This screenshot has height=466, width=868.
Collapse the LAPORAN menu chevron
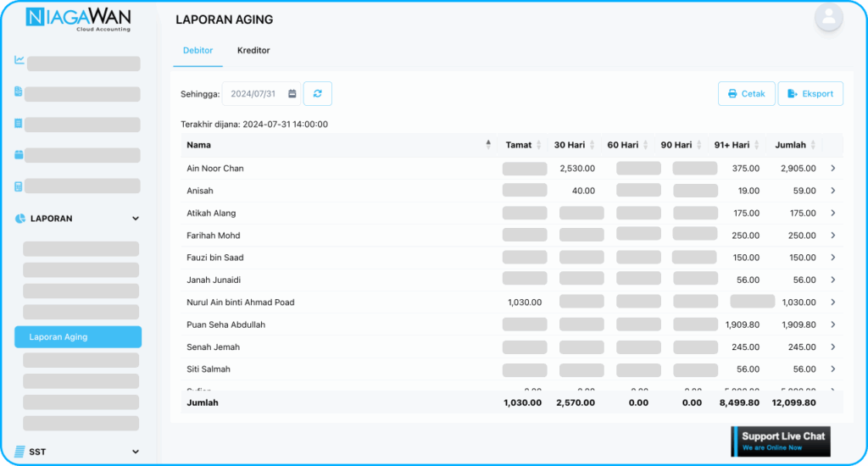coord(136,219)
